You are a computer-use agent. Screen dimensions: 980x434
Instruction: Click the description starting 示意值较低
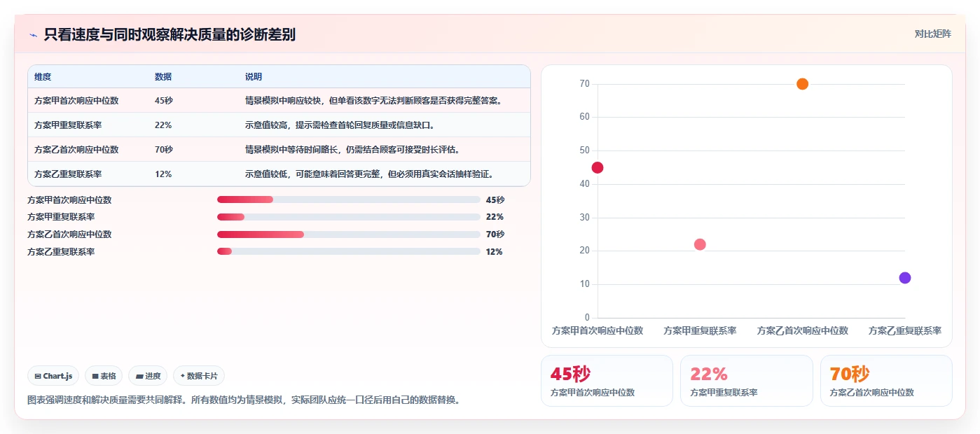(369, 174)
